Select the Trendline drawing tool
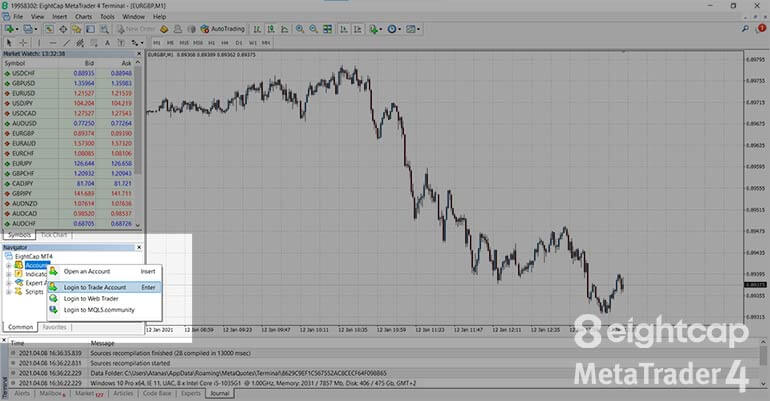This screenshot has height=401, width=770. coord(66,43)
